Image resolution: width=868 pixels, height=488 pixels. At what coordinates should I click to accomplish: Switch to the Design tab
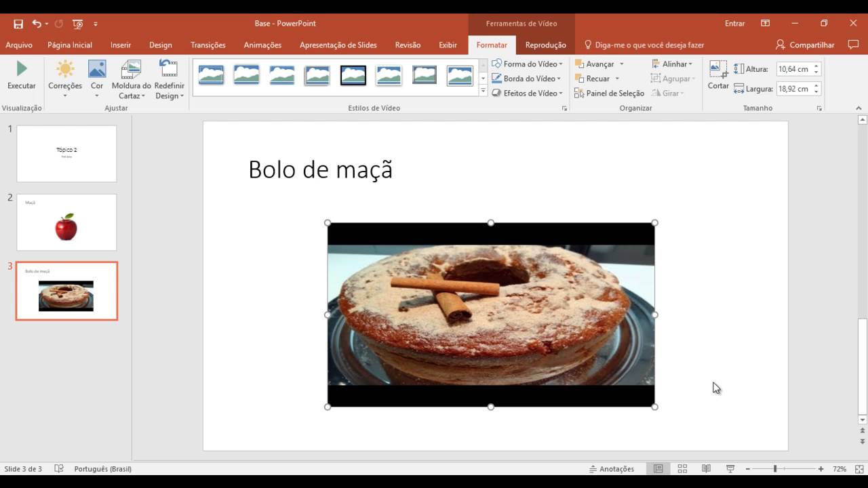point(161,45)
